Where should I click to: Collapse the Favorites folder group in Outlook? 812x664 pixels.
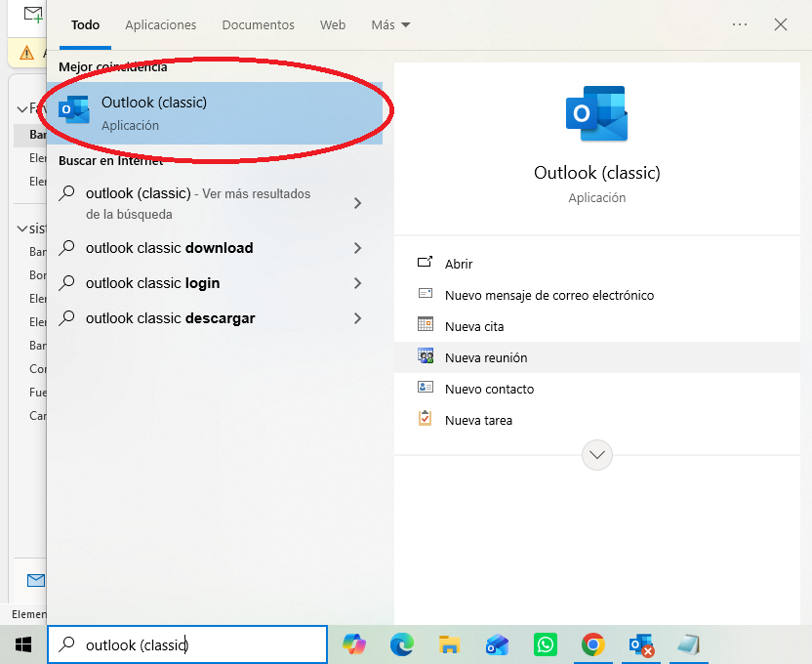[22, 108]
